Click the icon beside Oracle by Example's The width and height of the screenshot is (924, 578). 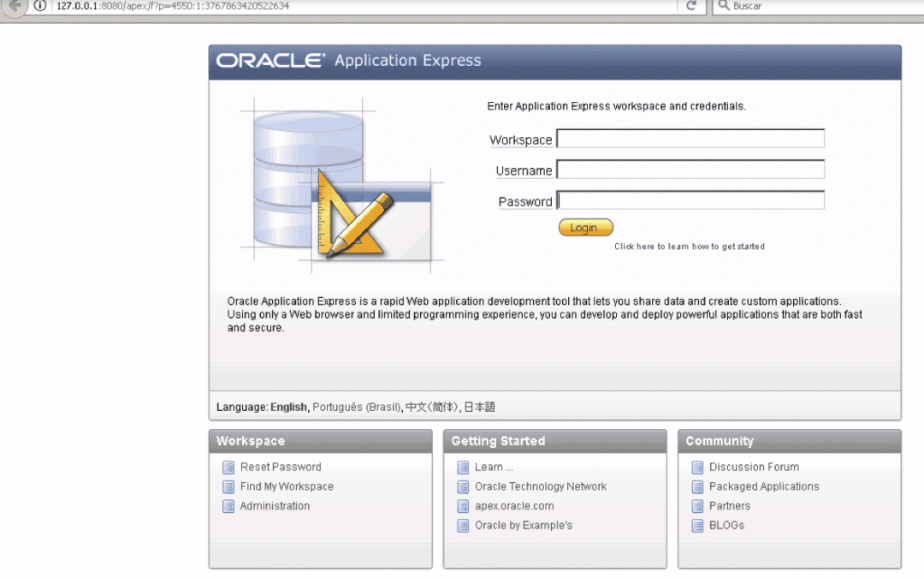[463, 526]
